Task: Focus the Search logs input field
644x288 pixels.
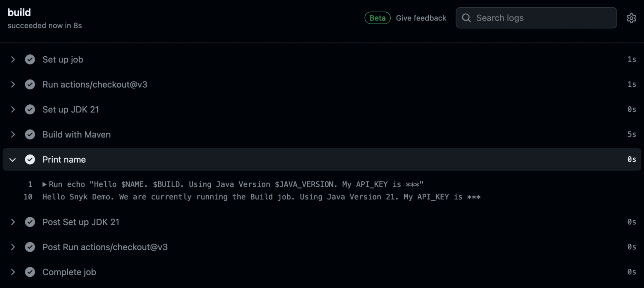Action: (536, 18)
